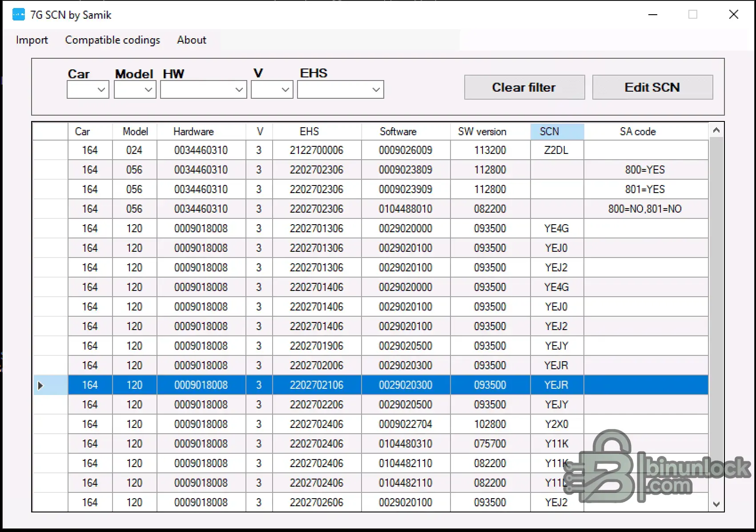This screenshot has width=756, height=532.
Task: Sort by the Hardware column header
Action: point(201,132)
